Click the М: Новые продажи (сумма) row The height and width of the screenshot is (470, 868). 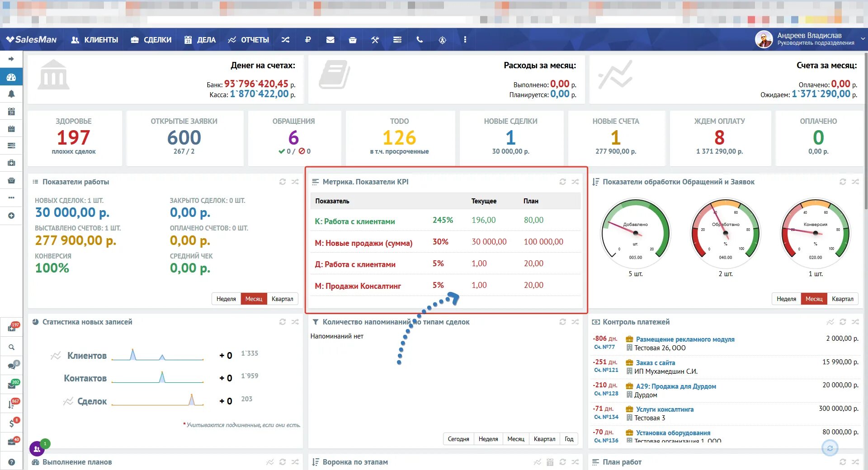pyautogui.click(x=445, y=242)
